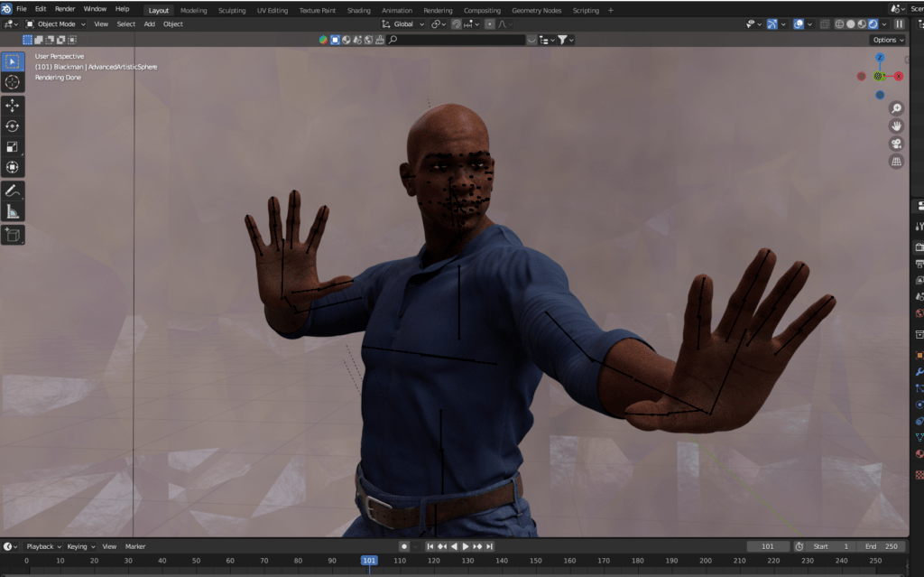Pick the Measure tool
Image resolution: width=924 pixels, height=577 pixels.
tap(13, 211)
